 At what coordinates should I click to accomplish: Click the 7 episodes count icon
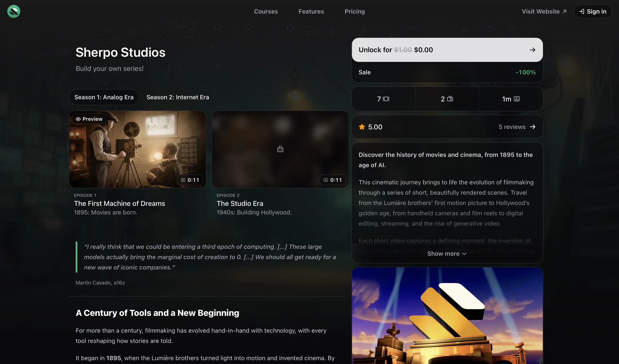coord(386,99)
